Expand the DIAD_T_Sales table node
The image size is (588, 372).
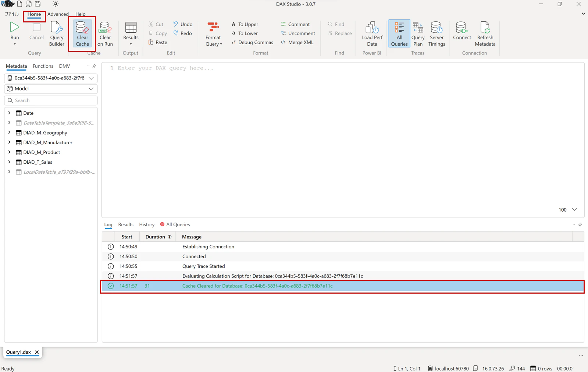9,162
